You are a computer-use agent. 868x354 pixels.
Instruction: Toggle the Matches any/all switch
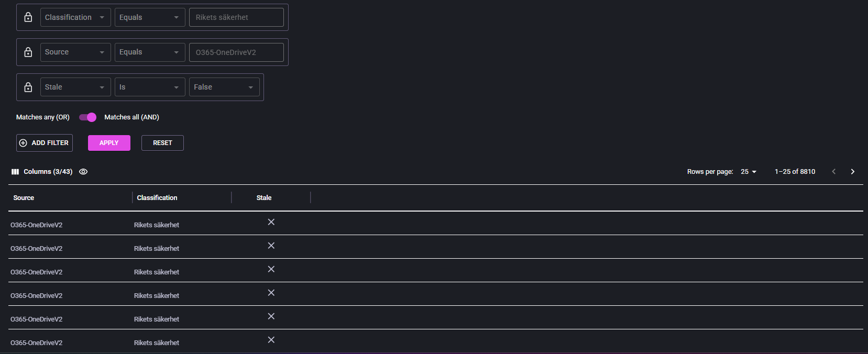(x=87, y=117)
